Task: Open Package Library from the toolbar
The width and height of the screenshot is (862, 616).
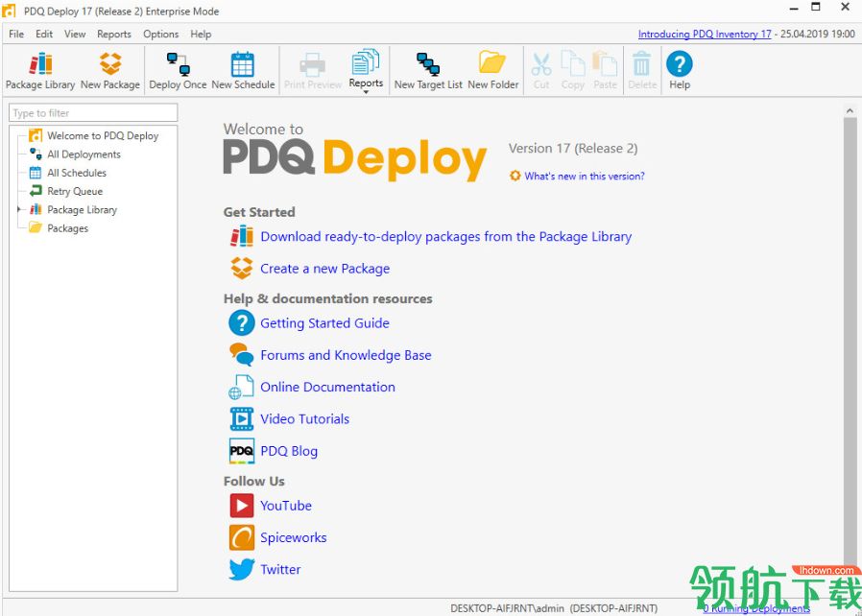Action: tap(40, 71)
